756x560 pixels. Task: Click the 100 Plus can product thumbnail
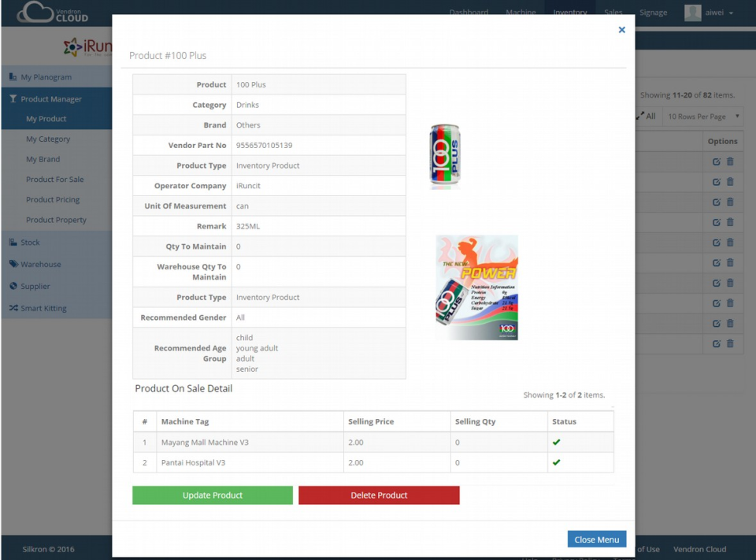pos(445,154)
